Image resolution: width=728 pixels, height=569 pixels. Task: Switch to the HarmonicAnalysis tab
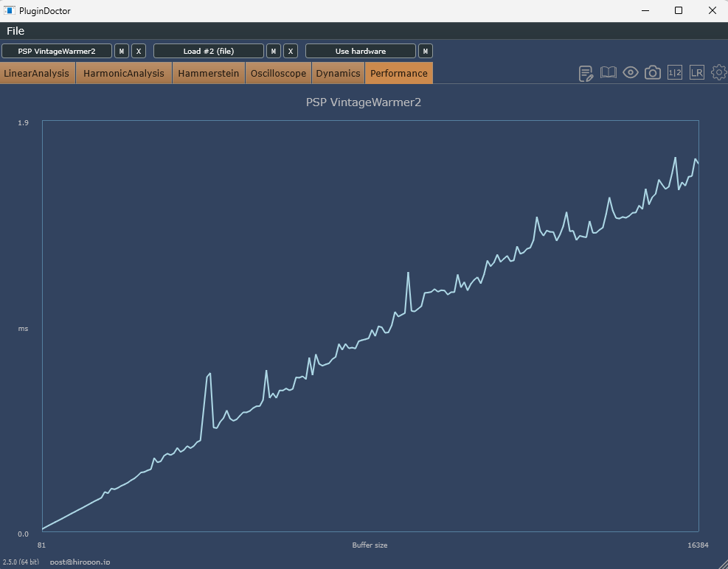point(124,73)
